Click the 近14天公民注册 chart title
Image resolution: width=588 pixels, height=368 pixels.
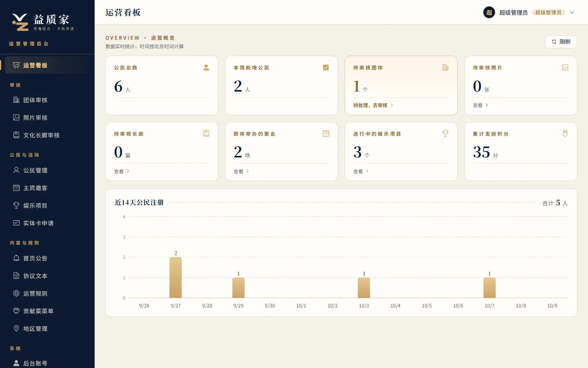(139, 202)
